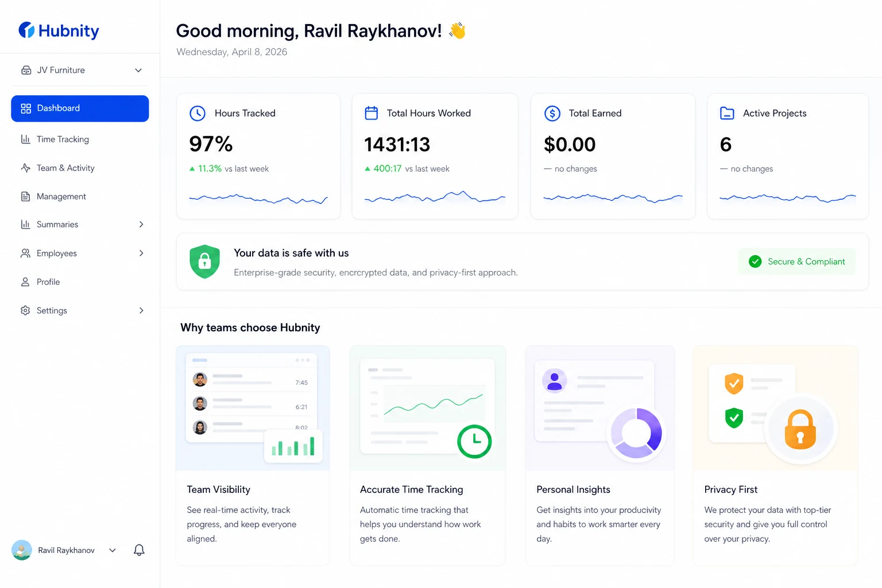882x588 pixels.
Task: Click the orange padlock icon in illustration
Action: pyautogui.click(x=800, y=428)
